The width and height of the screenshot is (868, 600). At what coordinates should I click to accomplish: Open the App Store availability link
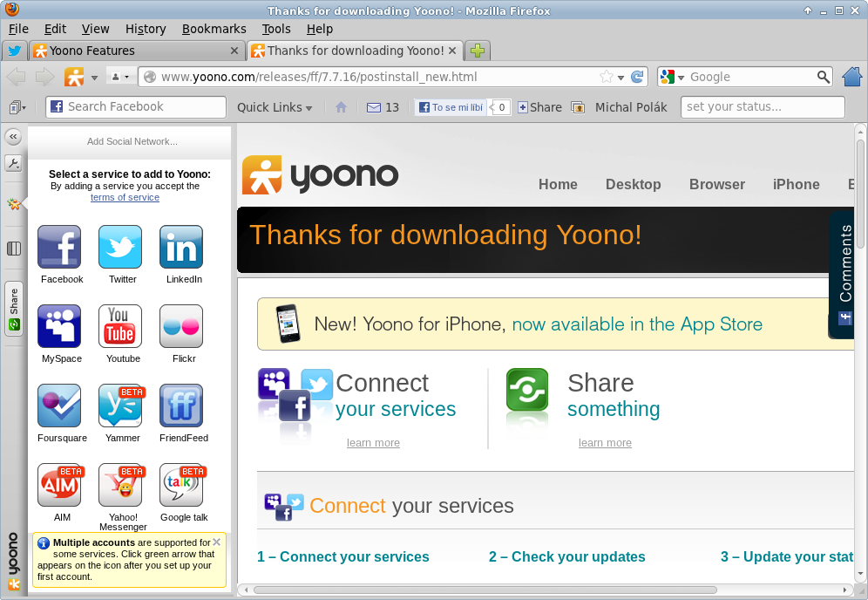click(637, 324)
